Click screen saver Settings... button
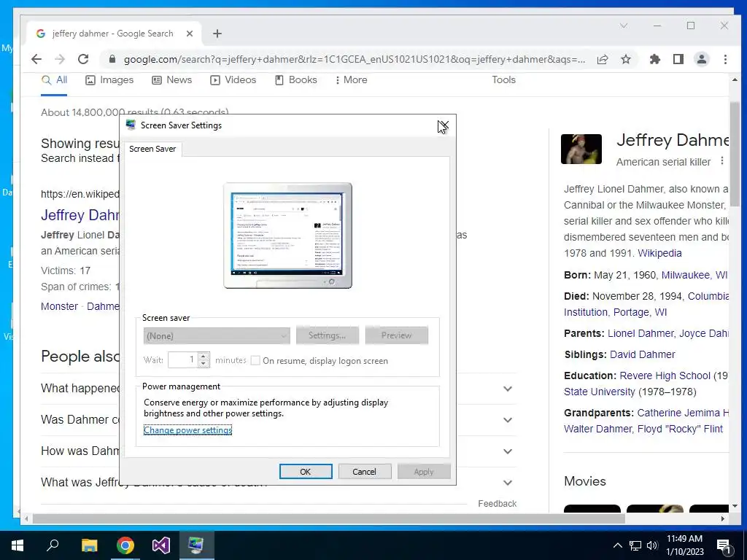Viewport: 747px width, 560px height. point(328,335)
